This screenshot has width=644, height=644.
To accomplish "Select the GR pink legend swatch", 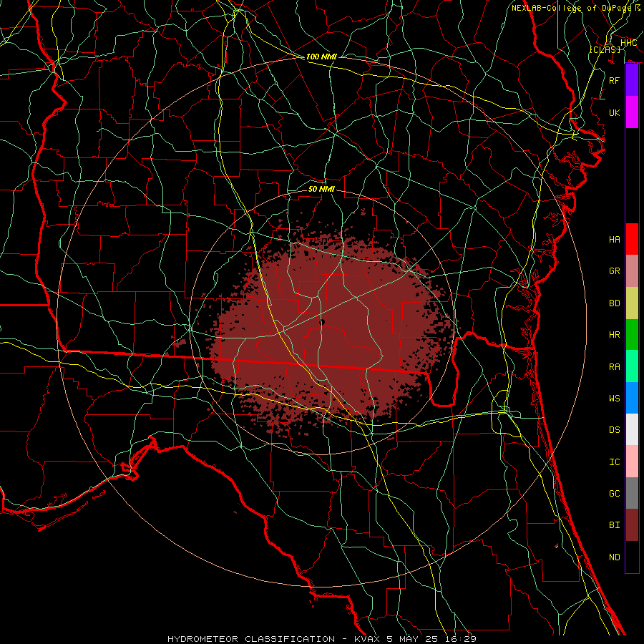I will pyautogui.click(x=632, y=271).
